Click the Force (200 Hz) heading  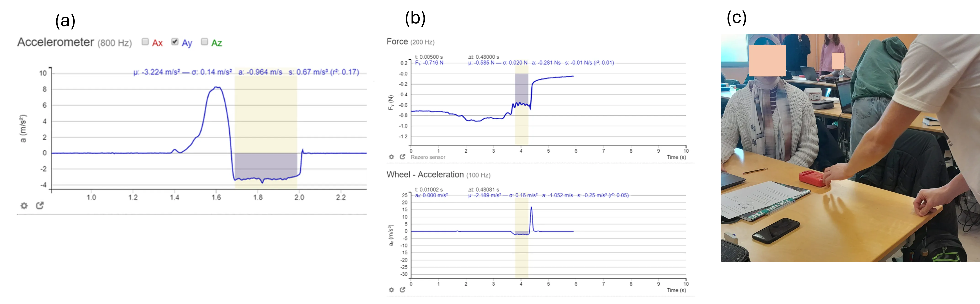pyautogui.click(x=410, y=42)
